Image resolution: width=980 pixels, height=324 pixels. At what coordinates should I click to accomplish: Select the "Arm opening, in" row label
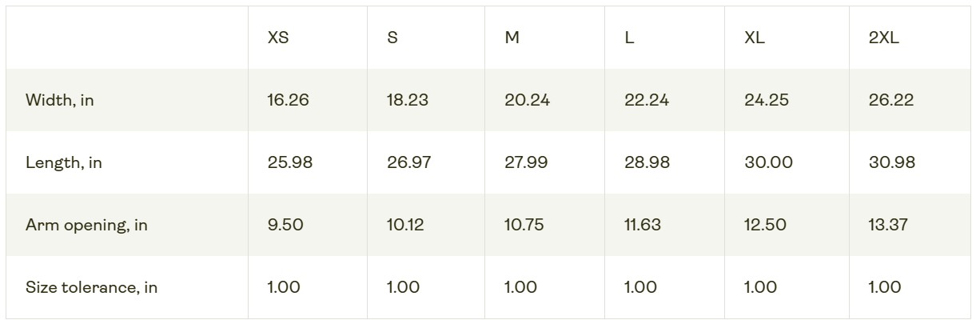pyautogui.click(x=86, y=226)
